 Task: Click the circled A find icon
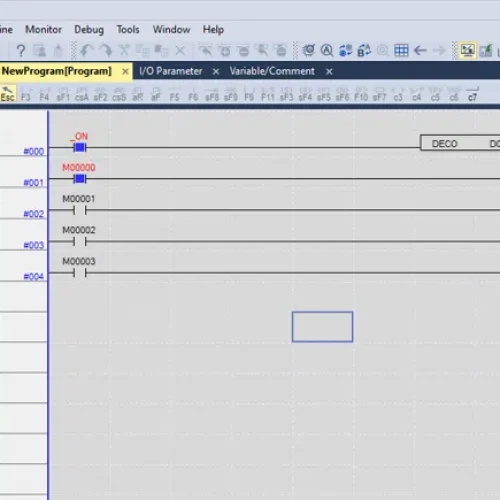point(327,50)
